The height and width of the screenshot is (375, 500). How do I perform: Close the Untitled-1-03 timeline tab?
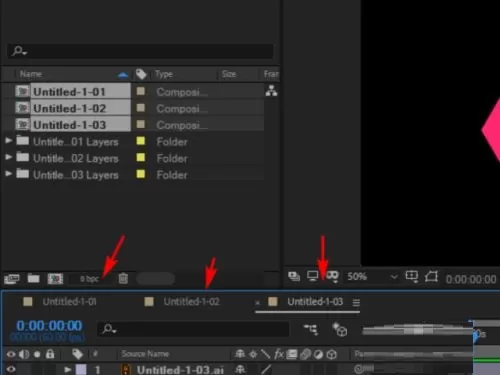[257, 303]
